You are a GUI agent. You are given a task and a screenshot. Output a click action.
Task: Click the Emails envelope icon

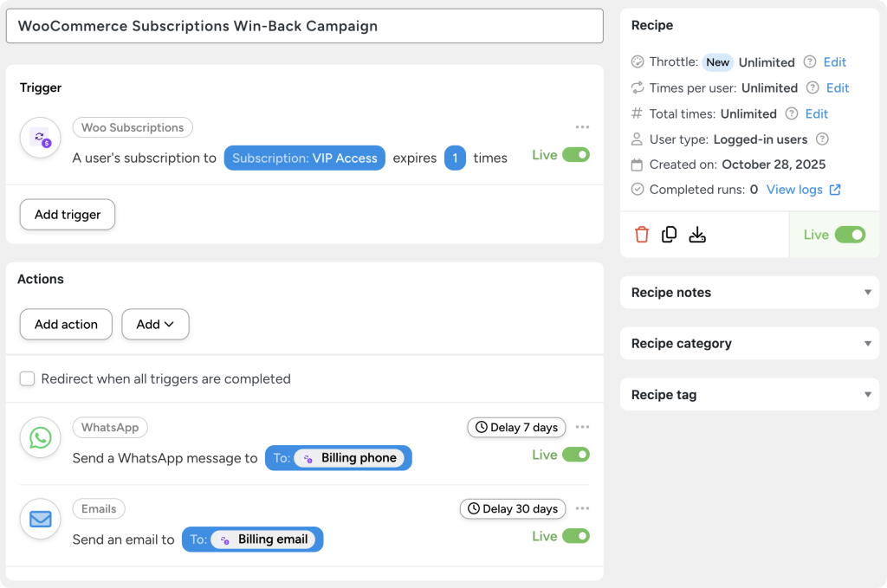click(40, 519)
